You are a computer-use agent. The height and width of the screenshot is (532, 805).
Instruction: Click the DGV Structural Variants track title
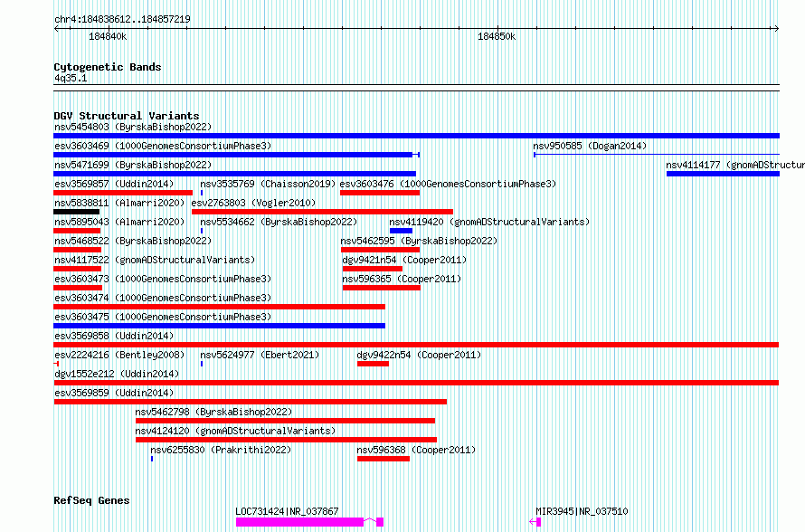(127, 116)
